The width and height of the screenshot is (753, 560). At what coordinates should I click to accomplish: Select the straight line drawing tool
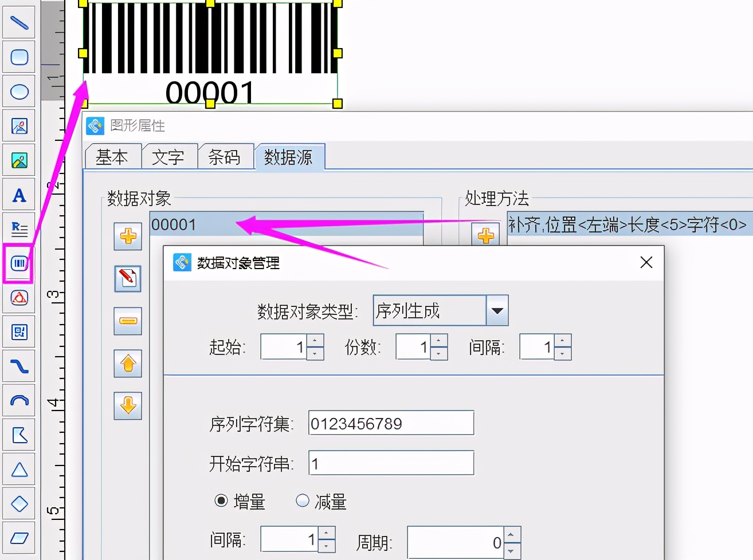click(19, 23)
